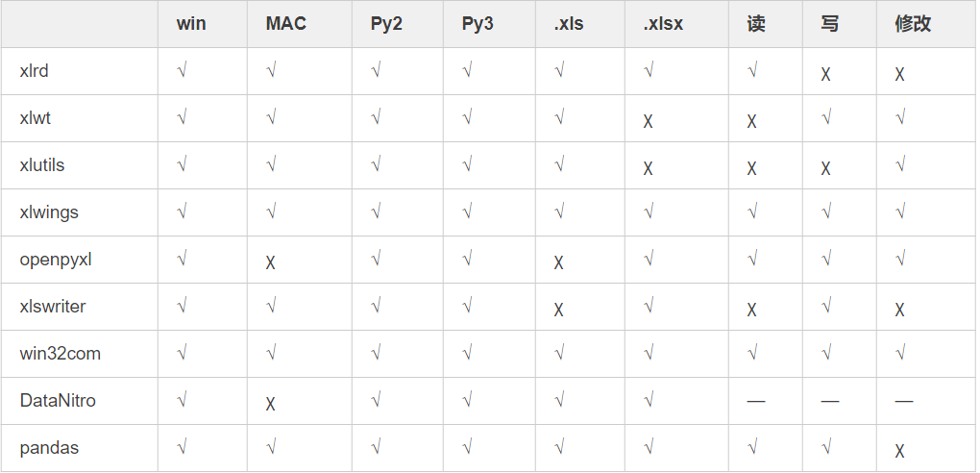Click the xlswriter row label
This screenshot has height=473, width=980.
[x=53, y=307]
